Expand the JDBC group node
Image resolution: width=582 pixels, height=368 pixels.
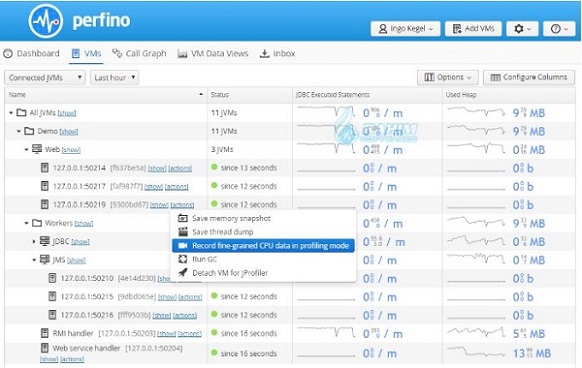34,242
